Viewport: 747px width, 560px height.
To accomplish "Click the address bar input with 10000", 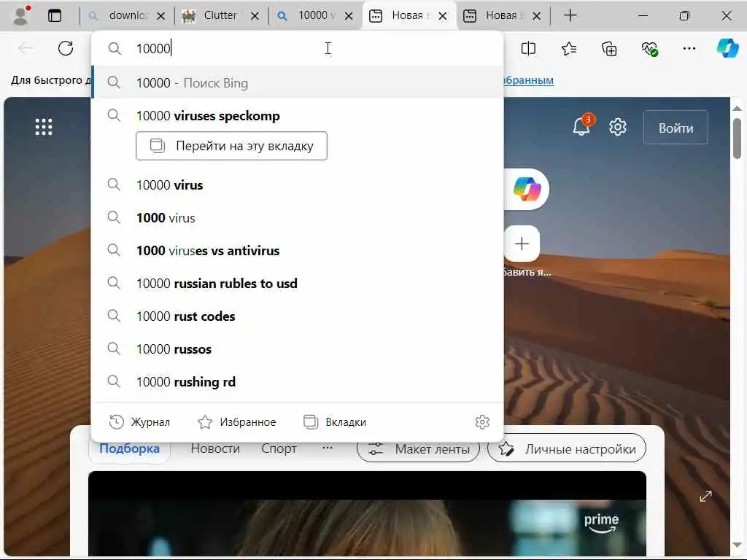I will click(x=298, y=48).
